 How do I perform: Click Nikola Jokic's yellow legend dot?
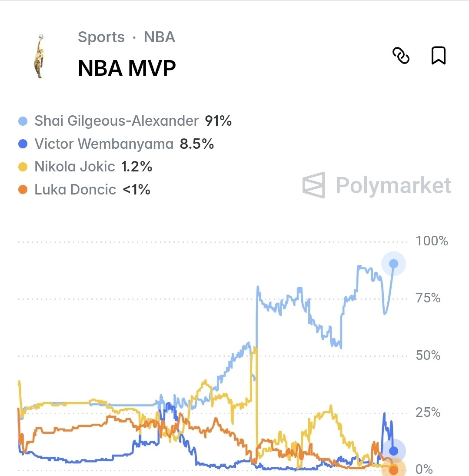point(23,167)
